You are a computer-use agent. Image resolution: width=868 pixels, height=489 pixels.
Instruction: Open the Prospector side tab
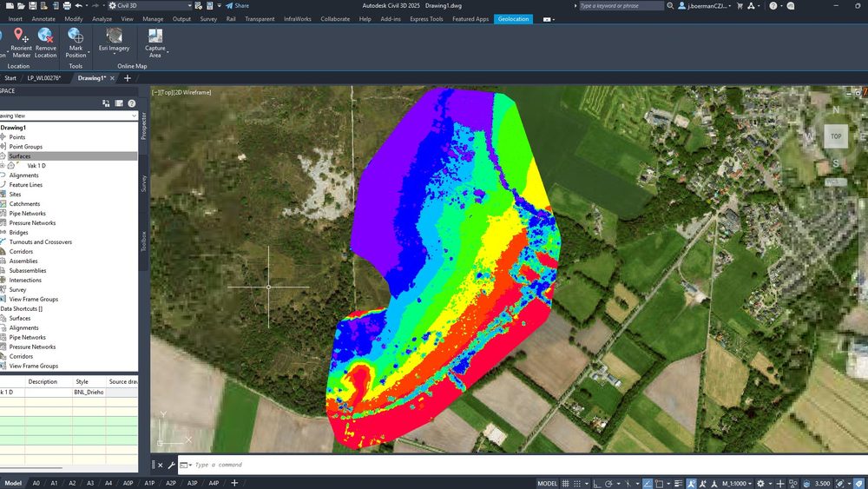pos(144,126)
